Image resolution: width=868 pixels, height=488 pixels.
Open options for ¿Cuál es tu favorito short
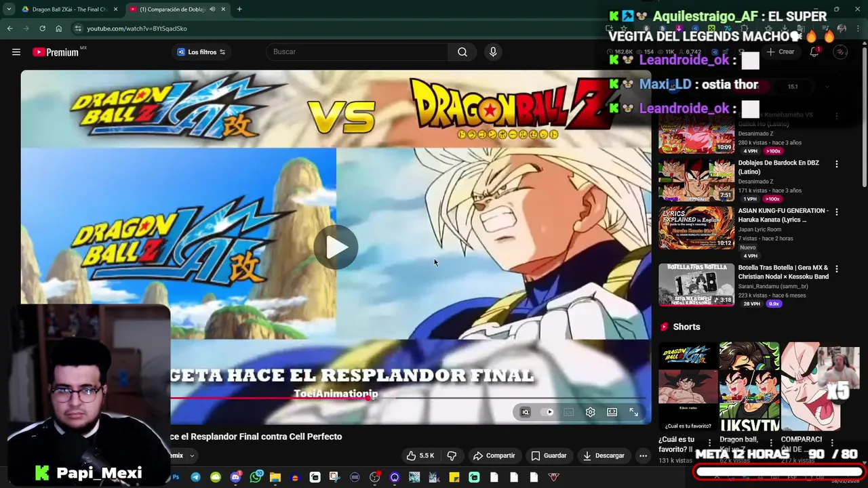[709, 443]
